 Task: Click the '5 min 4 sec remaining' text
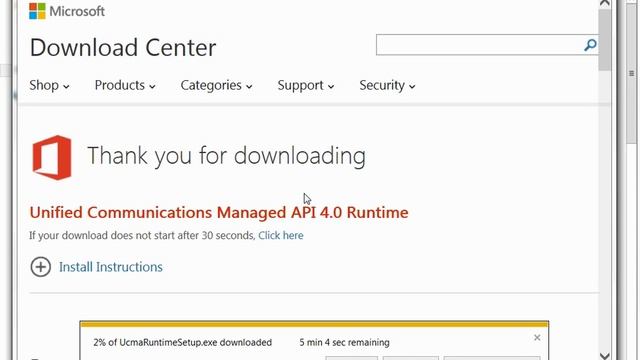(x=344, y=342)
